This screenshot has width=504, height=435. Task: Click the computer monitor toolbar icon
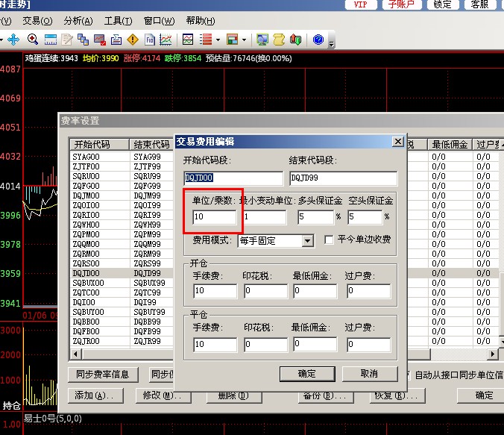(262, 39)
